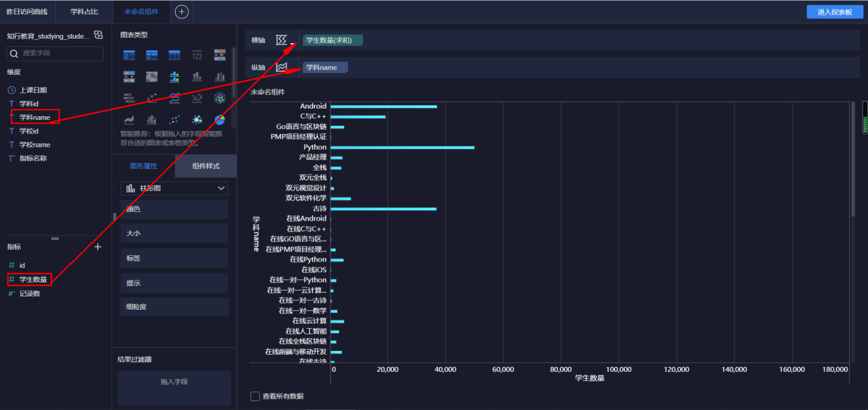This screenshot has width=868, height=410.
Task: Click the # icon beside id measure
Action: [x=11, y=265]
